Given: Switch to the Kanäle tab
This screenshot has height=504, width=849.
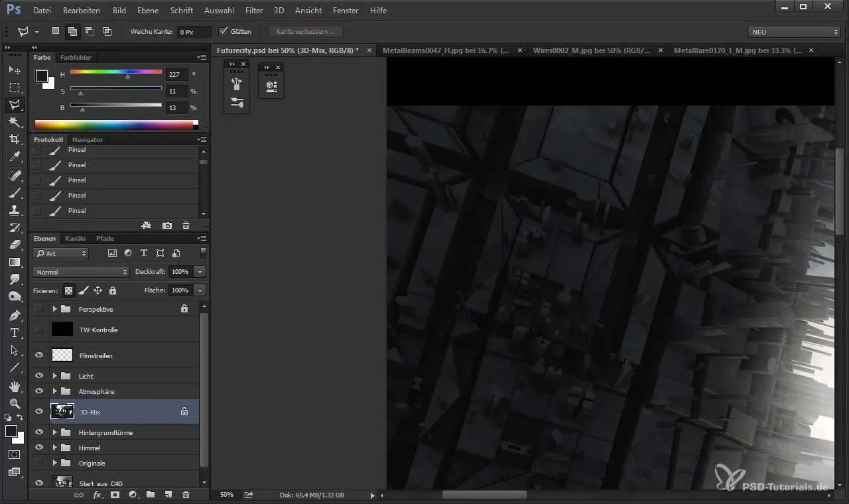Looking at the screenshot, I should 76,239.
